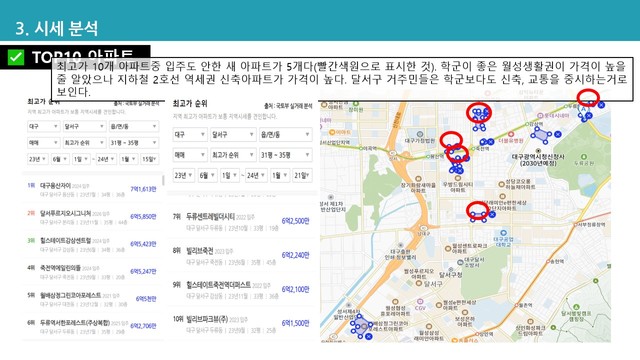This screenshot has height=360, width=640.
Task: Open the 21일 end-day dropdown
Action: (x=302, y=176)
